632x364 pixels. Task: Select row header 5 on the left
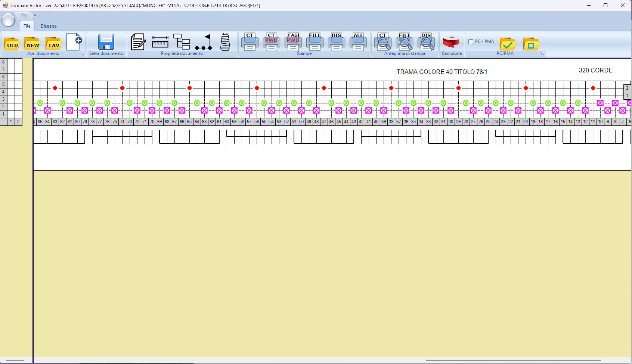point(3,84)
